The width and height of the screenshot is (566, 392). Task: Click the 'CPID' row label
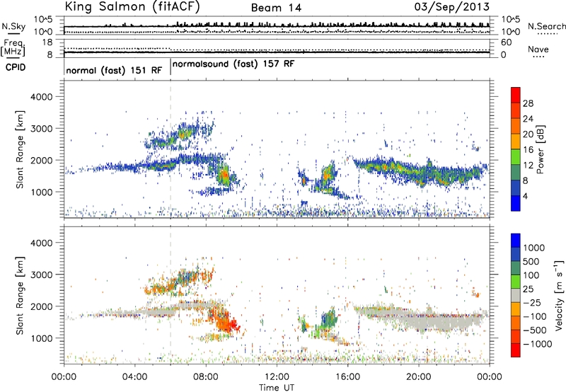(16, 67)
